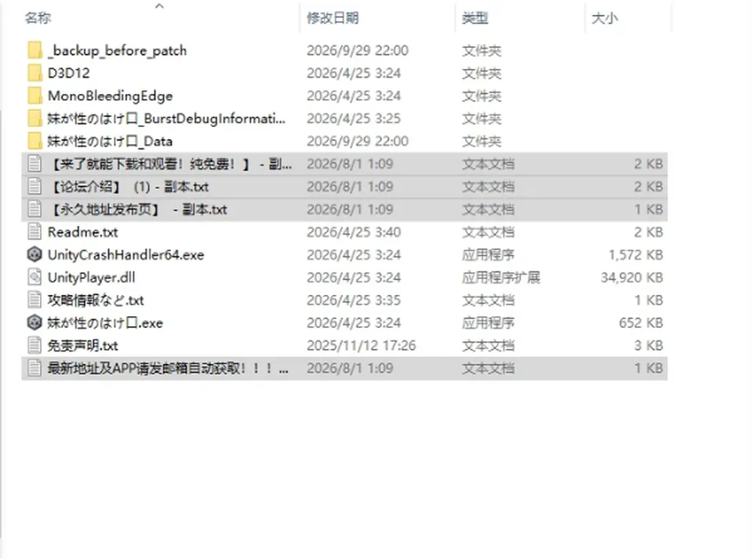Toggle sort direction arrow above 名称

(160, 5)
